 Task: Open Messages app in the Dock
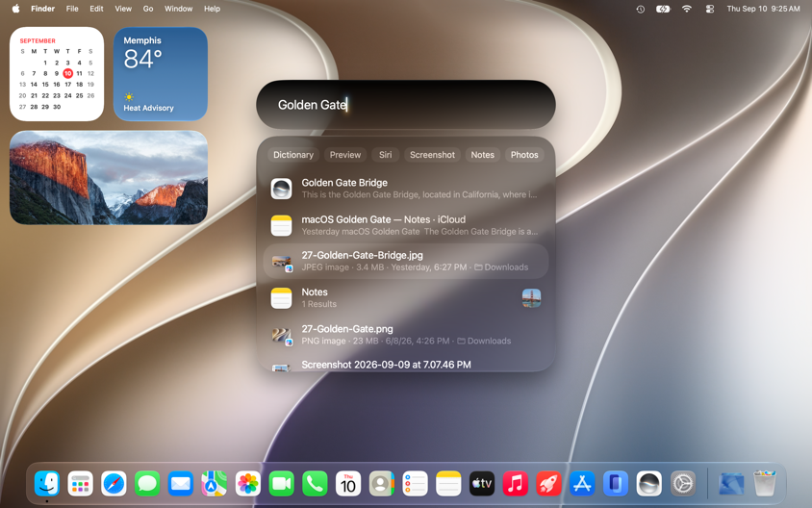point(147,484)
